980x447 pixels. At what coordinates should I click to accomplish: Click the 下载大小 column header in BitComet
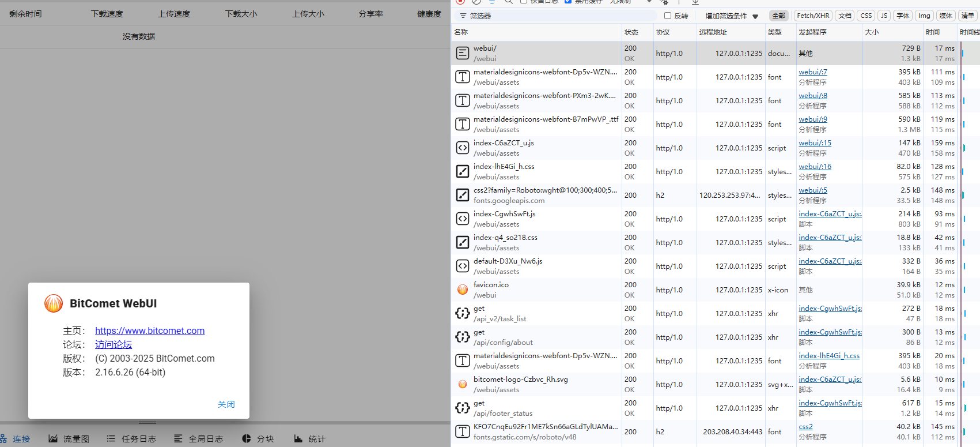click(x=241, y=14)
